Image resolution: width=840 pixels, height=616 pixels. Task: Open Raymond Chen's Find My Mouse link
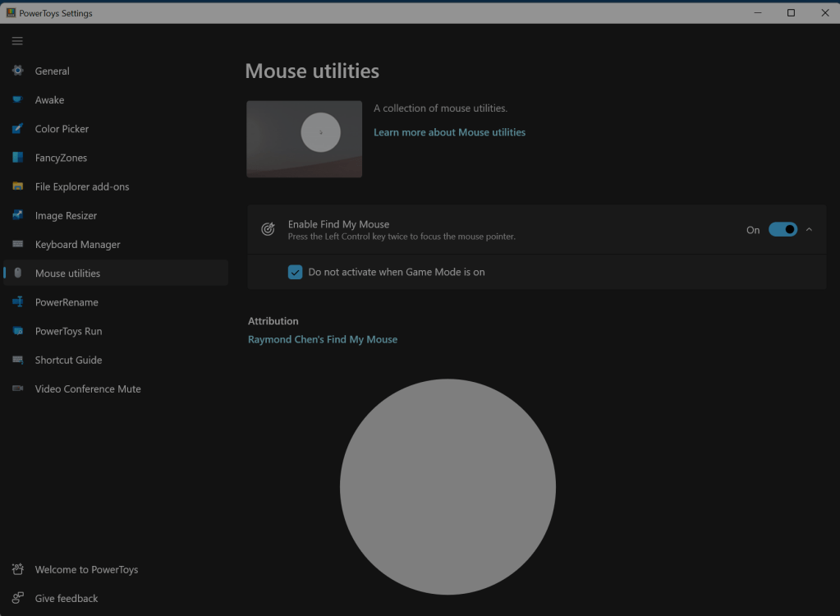click(323, 339)
